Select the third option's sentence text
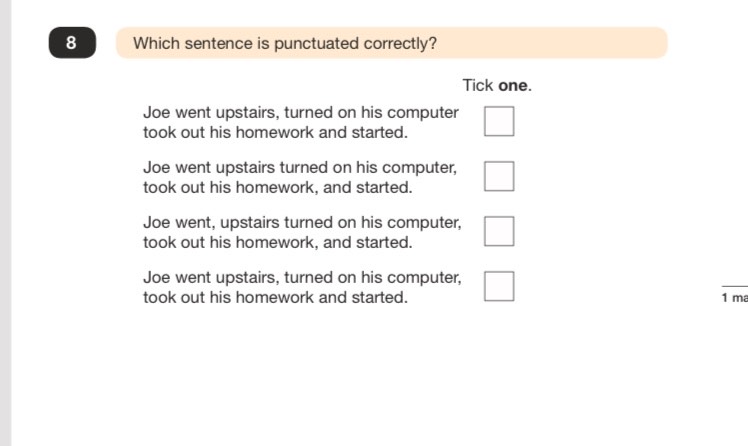 (302, 232)
